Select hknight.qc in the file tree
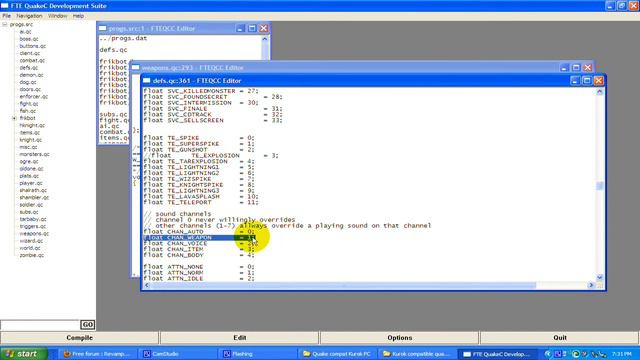This screenshot has height=360, width=640. (x=32, y=125)
